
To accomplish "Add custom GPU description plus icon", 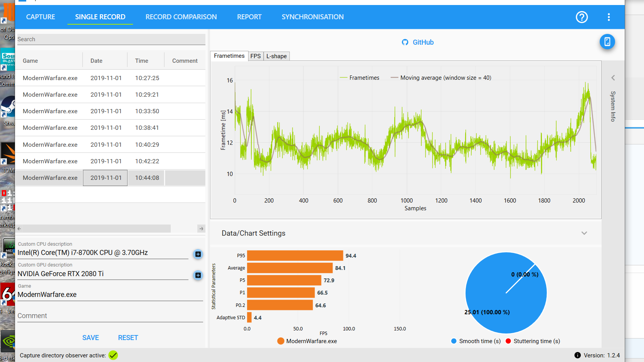I will 198,275.
